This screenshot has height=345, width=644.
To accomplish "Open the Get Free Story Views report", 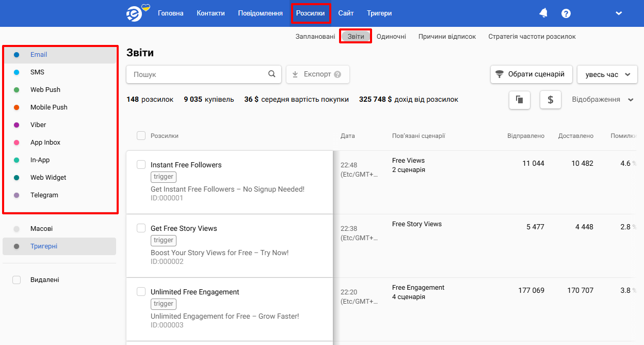I will coord(184,228).
